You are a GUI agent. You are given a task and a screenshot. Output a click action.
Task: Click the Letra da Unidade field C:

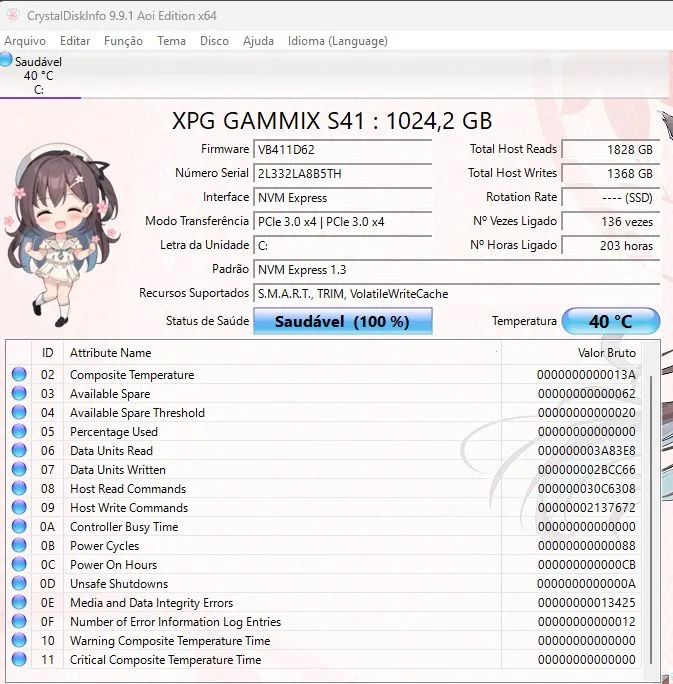[x=343, y=246]
